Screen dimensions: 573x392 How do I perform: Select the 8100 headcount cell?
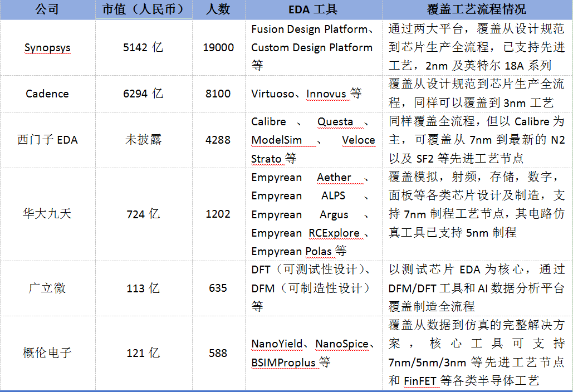(218, 94)
